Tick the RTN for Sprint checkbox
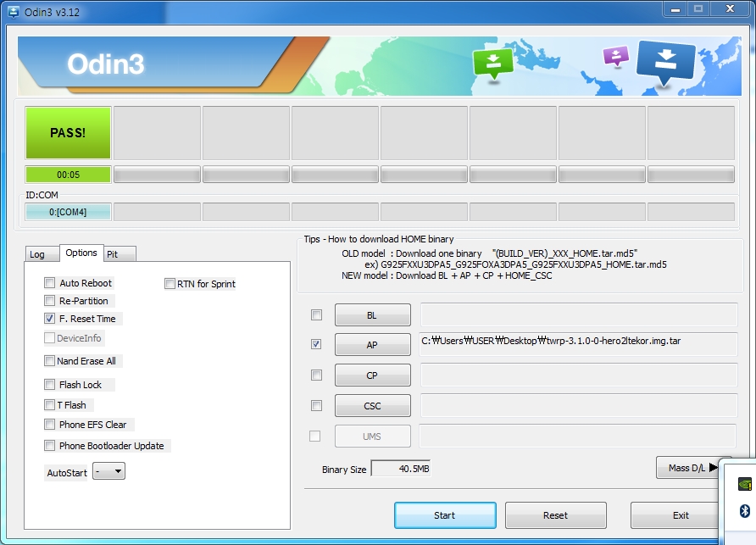This screenshot has width=756, height=545. click(170, 284)
